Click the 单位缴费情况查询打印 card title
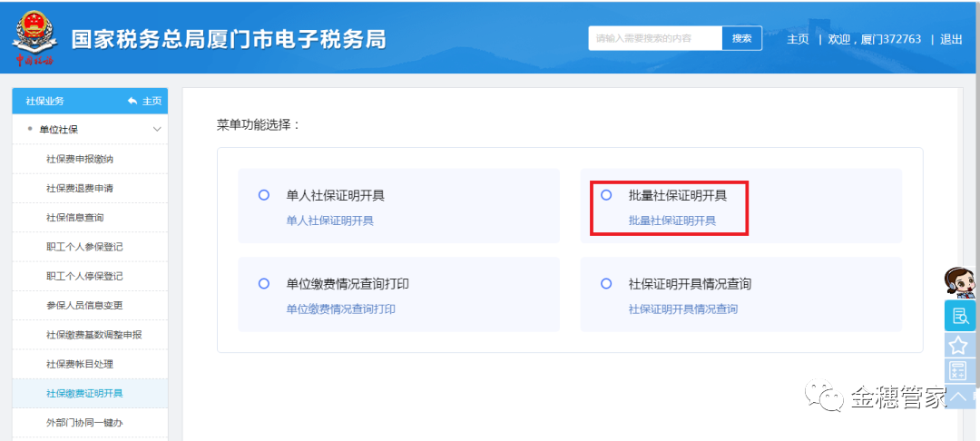This screenshot has width=980, height=441. point(348,284)
